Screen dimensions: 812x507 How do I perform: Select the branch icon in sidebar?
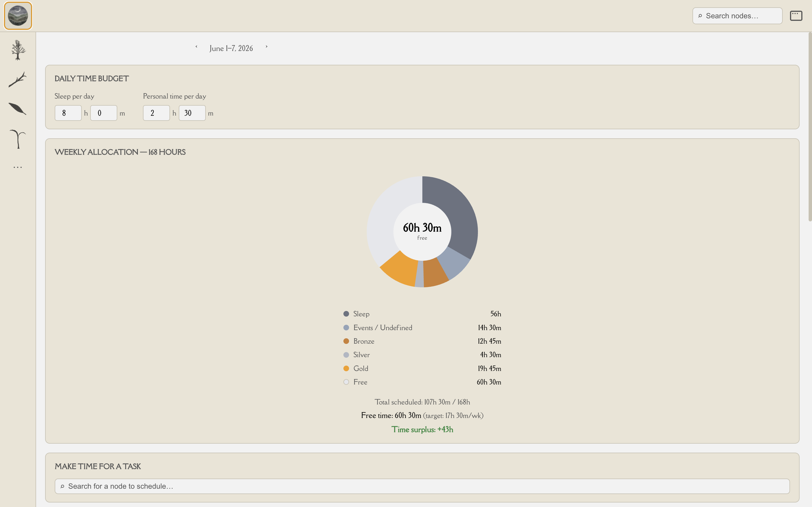pyautogui.click(x=17, y=79)
